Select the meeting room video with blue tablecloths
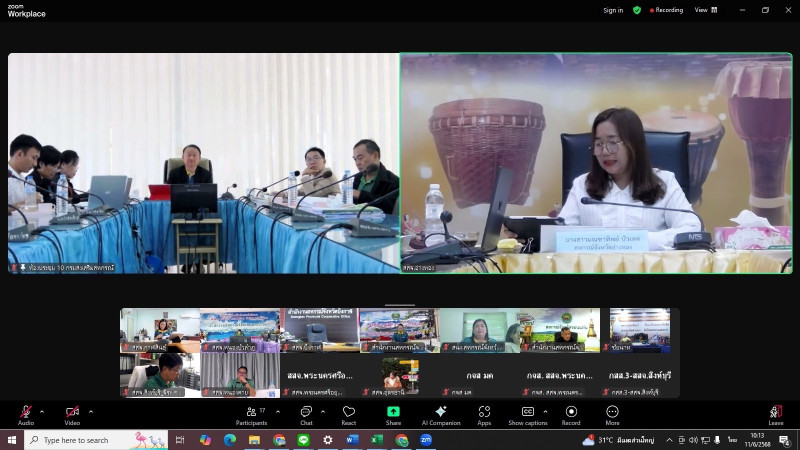The width and height of the screenshot is (800, 450). pyautogui.click(x=204, y=163)
